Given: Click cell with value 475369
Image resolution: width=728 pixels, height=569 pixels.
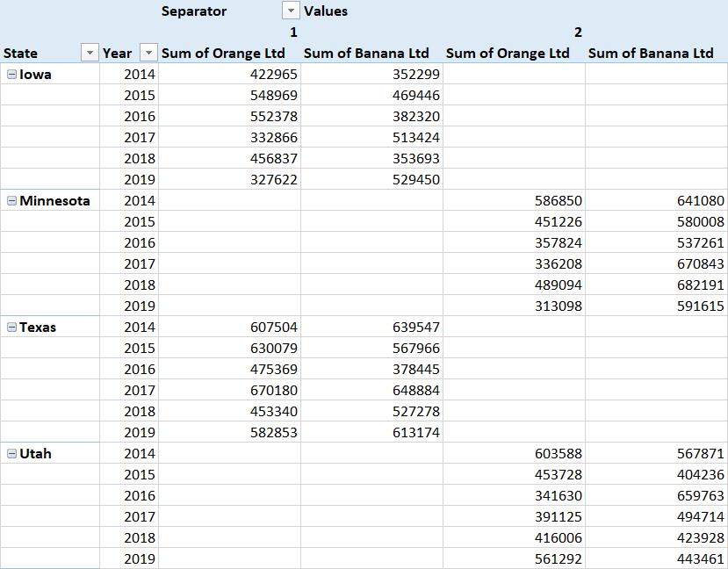Looking at the screenshot, I should pos(229,369).
